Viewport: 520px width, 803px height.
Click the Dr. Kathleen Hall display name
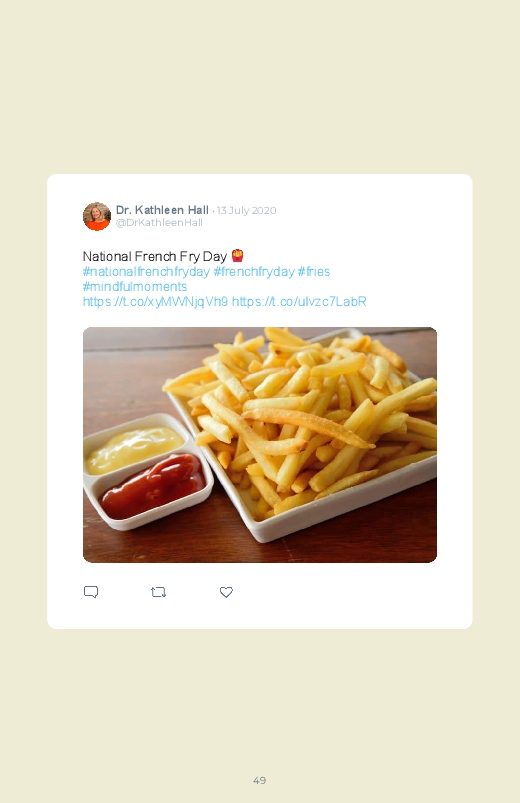[162, 210]
